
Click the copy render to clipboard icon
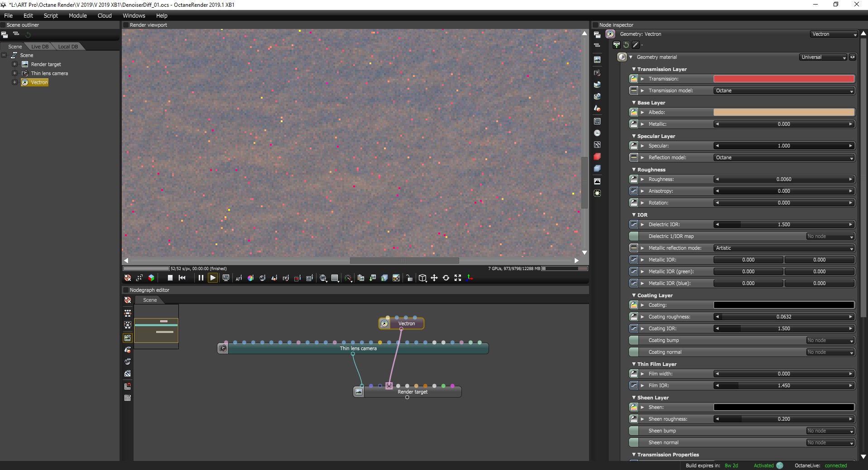[361, 278]
